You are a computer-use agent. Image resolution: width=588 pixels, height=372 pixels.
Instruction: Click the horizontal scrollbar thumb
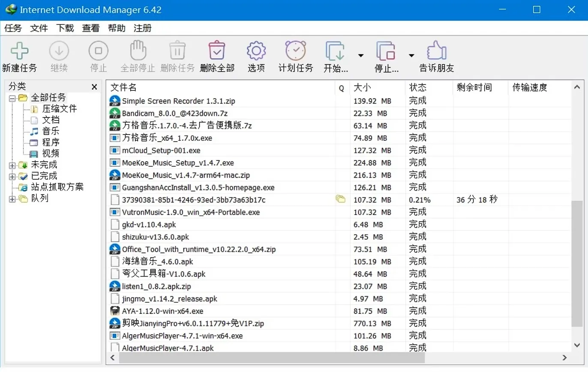point(272,357)
